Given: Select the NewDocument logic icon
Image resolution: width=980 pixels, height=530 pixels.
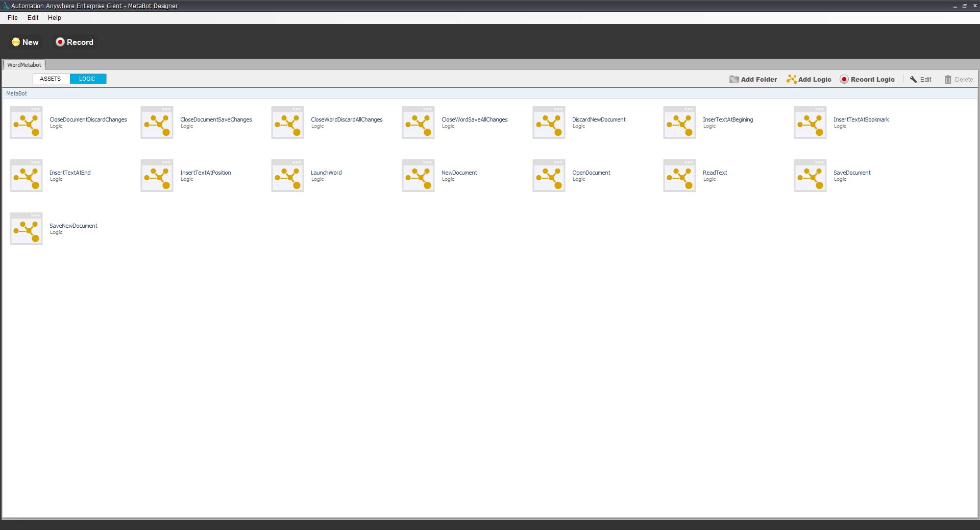Looking at the screenshot, I should (418, 176).
